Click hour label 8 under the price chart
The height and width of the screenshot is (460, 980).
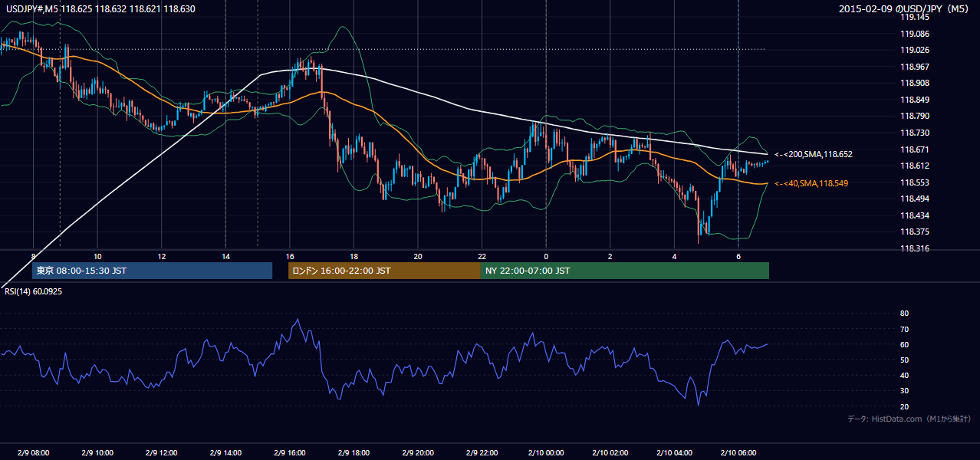(x=33, y=256)
